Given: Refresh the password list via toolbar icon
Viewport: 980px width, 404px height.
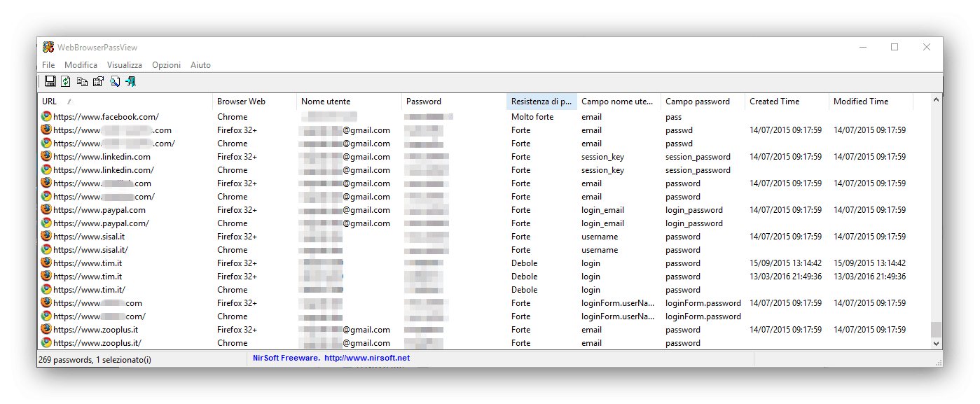Looking at the screenshot, I should pos(66,81).
